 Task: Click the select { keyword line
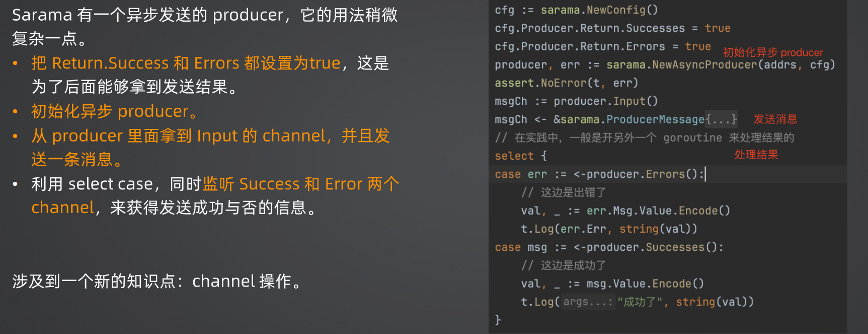tap(521, 156)
